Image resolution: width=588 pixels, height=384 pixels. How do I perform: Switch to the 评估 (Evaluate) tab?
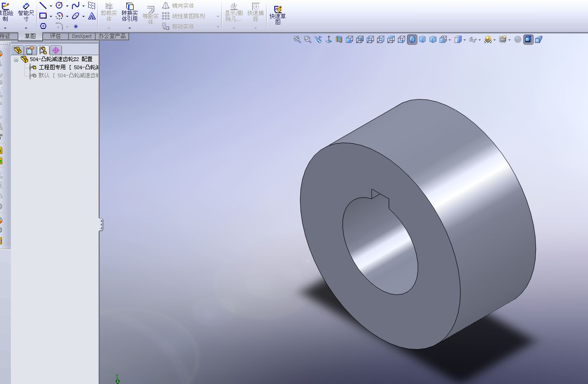[56, 36]
